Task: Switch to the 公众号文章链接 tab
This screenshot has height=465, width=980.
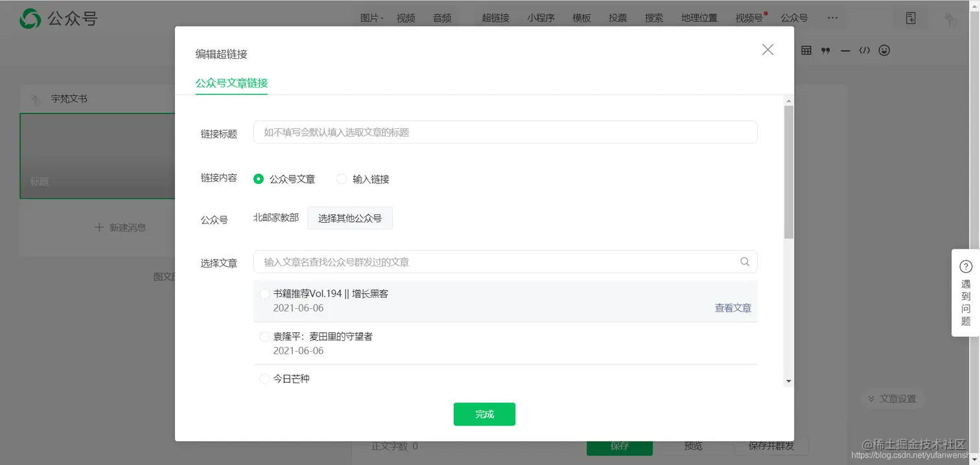Action: 231,84
